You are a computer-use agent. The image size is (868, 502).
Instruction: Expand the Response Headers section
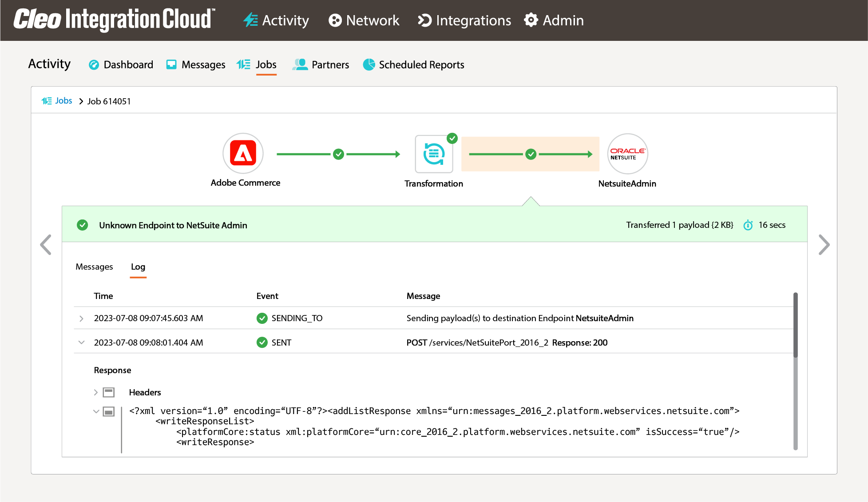click(95, 392)
